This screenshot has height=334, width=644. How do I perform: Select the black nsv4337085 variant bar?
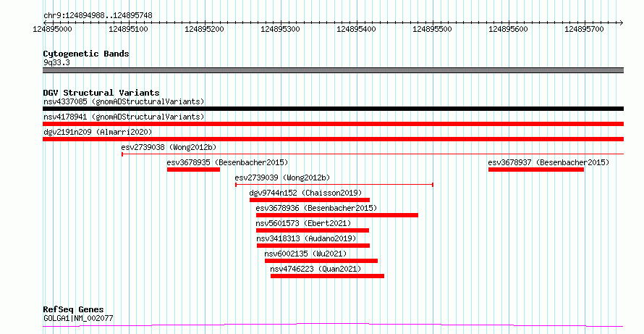333,109
